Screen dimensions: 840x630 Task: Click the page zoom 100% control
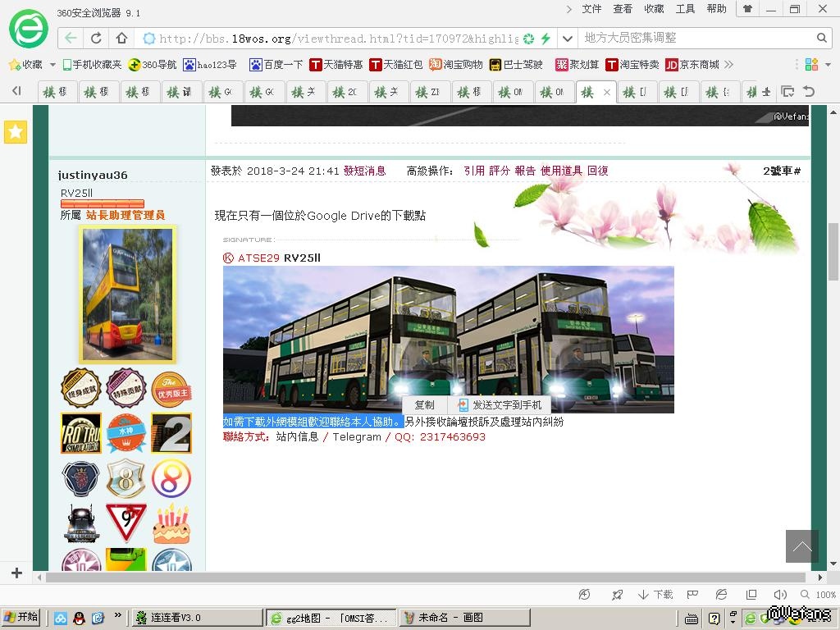click(825, 595)
